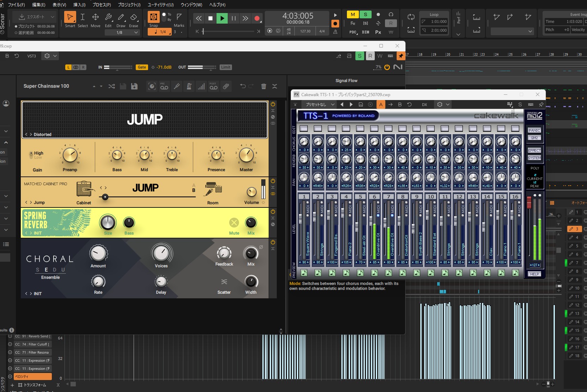The width and height of the screenshot is (587, 392).
Task: Toggle the Limit button in Guitar Rig
Action: (226, 67)
